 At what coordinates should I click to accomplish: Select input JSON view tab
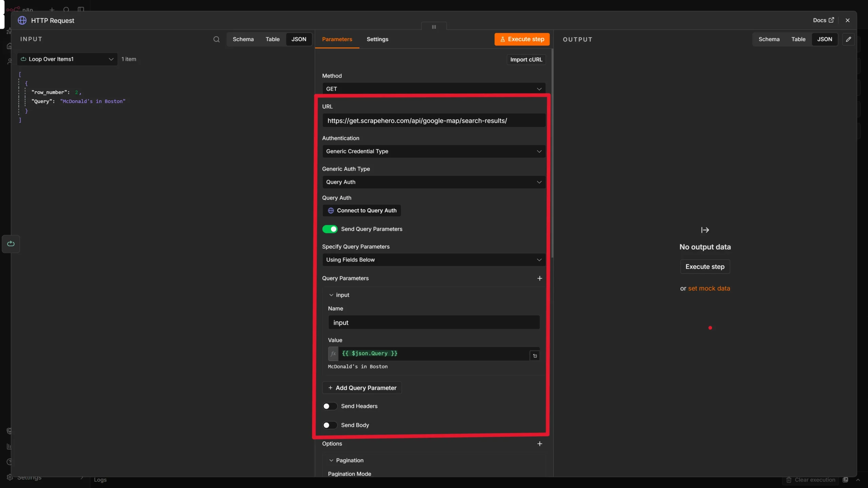click(299, 39)
